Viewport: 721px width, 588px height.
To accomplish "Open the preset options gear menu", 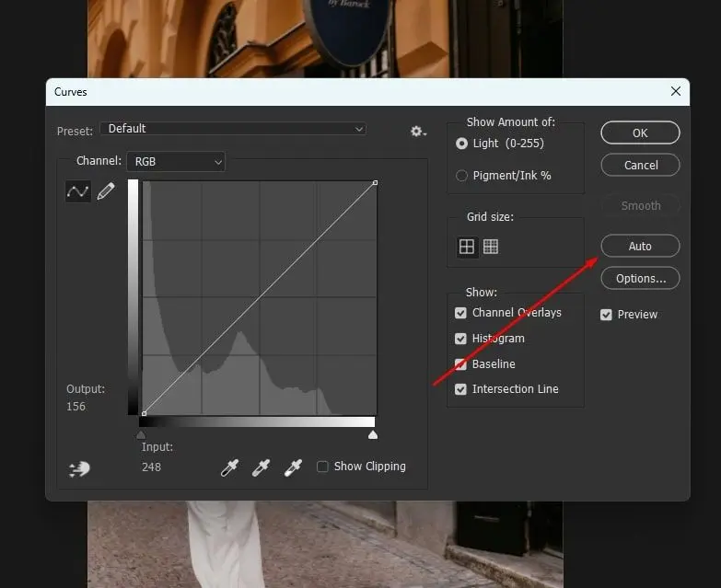I will click(x=418, y=132).
